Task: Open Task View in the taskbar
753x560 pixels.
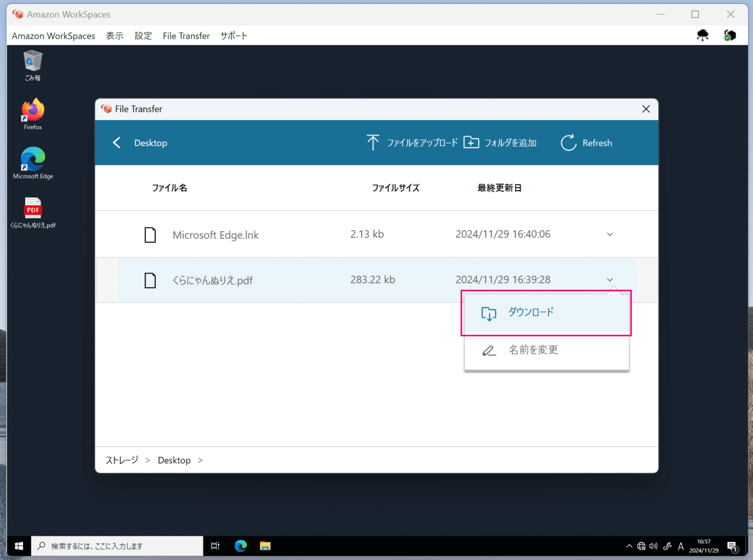Action: [215, 546]
